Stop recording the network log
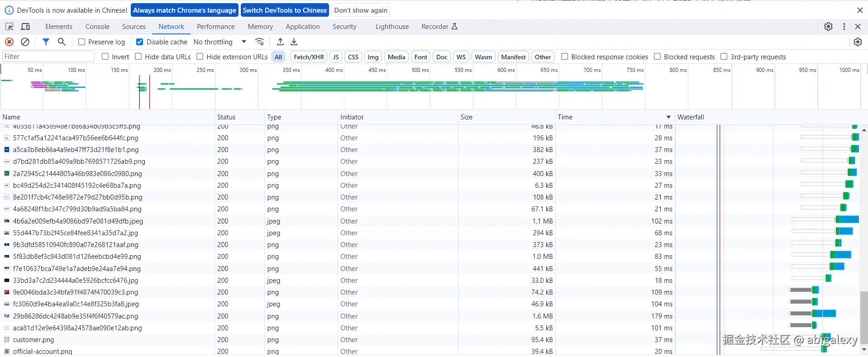Screen dimensions: 868x357 pos(9,42)
